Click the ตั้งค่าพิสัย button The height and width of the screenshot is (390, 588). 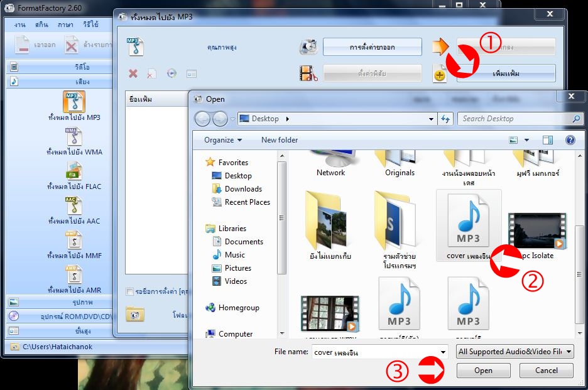(373, 73)
